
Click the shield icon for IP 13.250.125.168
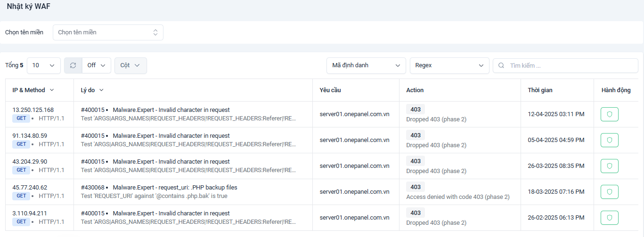609,114
